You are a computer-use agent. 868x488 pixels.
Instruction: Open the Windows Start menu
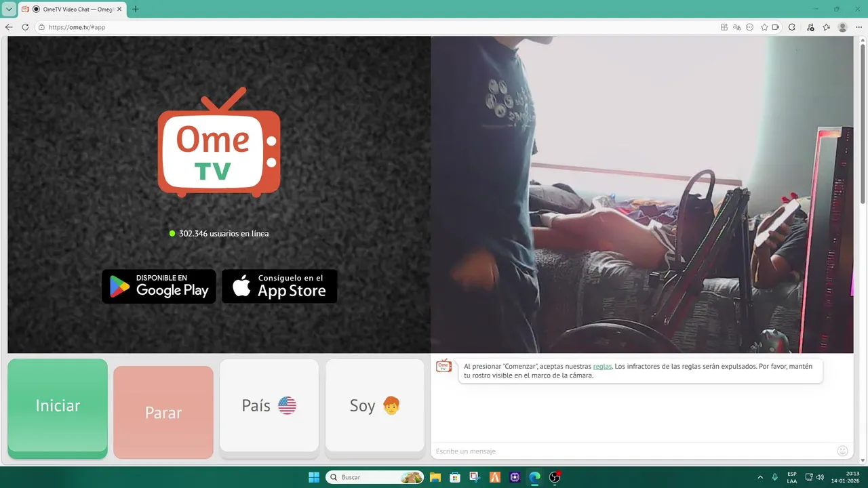314,477
